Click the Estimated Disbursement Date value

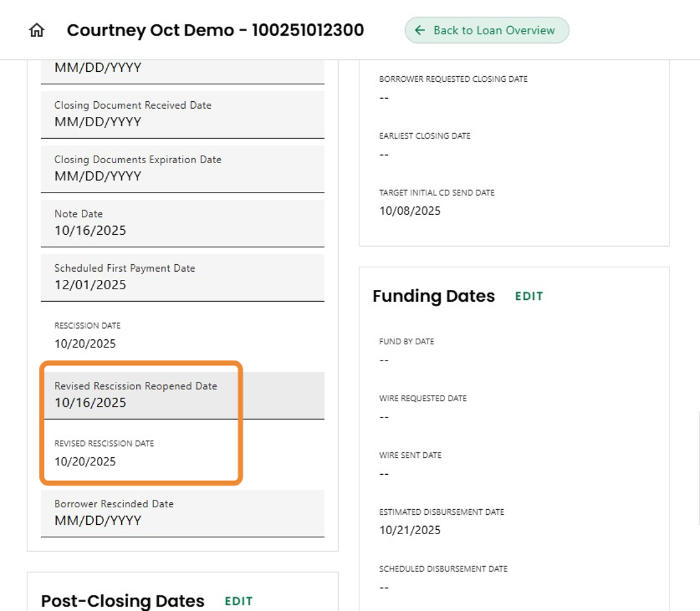[x=410, y=530]
